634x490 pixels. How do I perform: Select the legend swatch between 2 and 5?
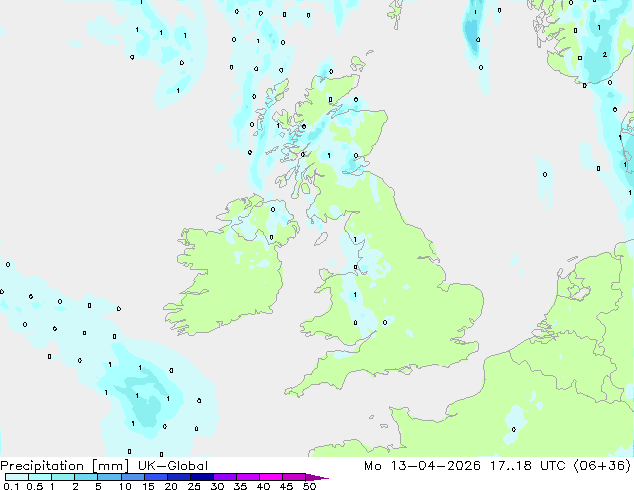coord(87,477)
